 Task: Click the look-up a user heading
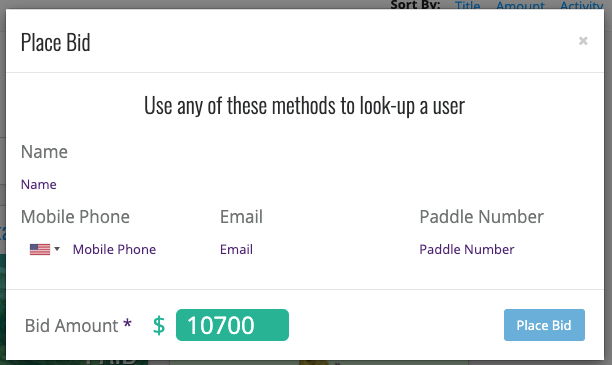coord(304,105)
